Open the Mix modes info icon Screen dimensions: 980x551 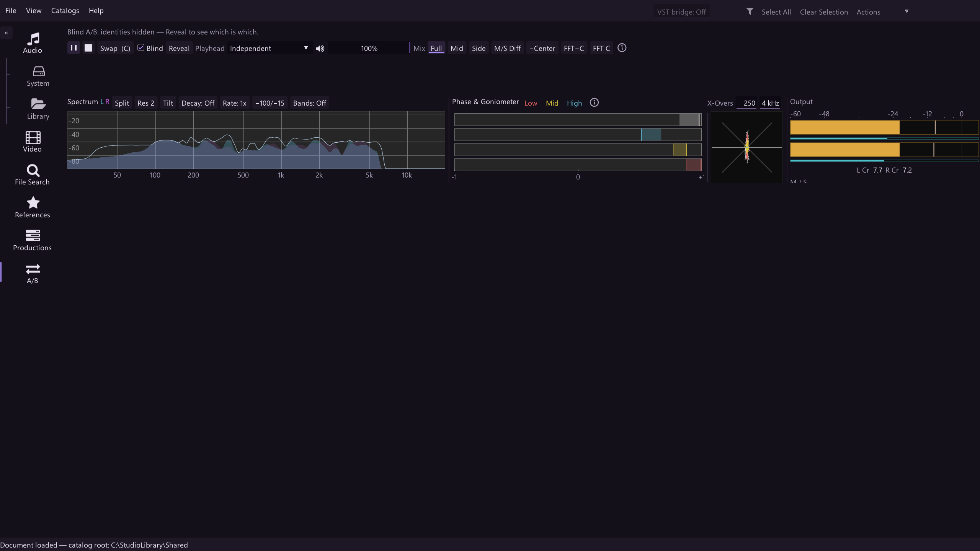622,48
